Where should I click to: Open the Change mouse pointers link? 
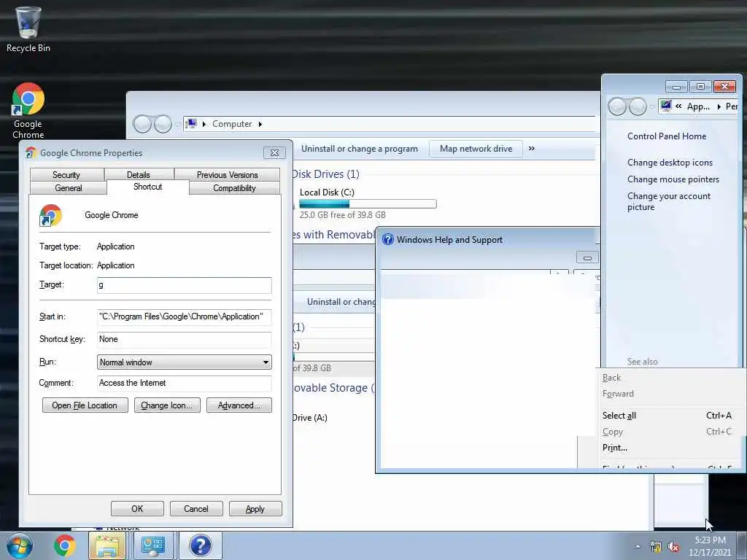click(673, 179)
